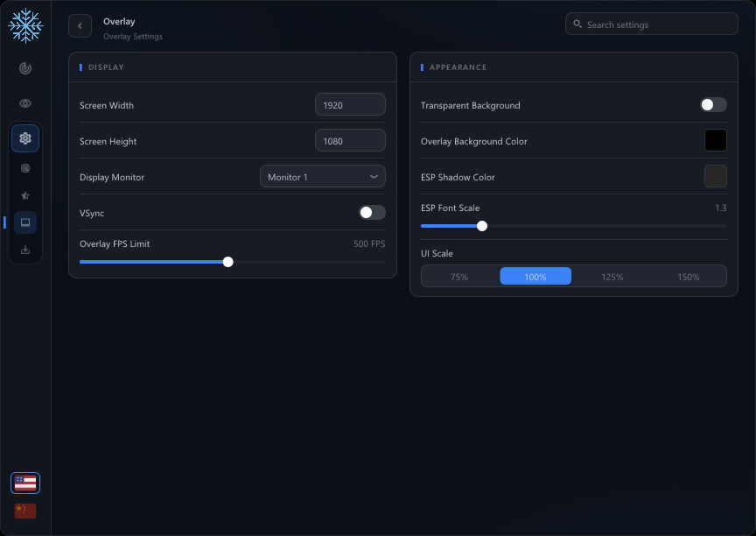
Task: Click the snowflake logo in the sidebar
Action: tap(25, 25)
